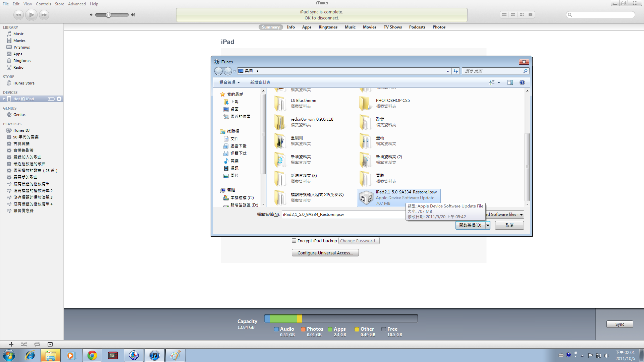Select Movies in the Library sidebar
The width and height of the screenshot is (644, 362).
pos(19,41)
